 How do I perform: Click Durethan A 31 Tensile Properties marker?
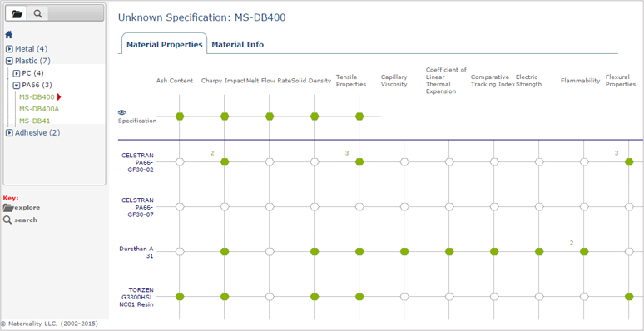coord(359,252)
